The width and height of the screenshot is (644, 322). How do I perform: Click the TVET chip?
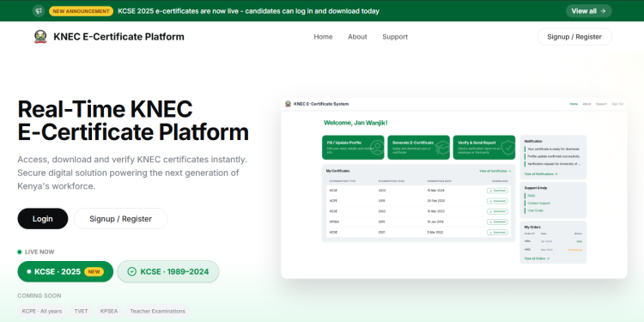point(81,311)
